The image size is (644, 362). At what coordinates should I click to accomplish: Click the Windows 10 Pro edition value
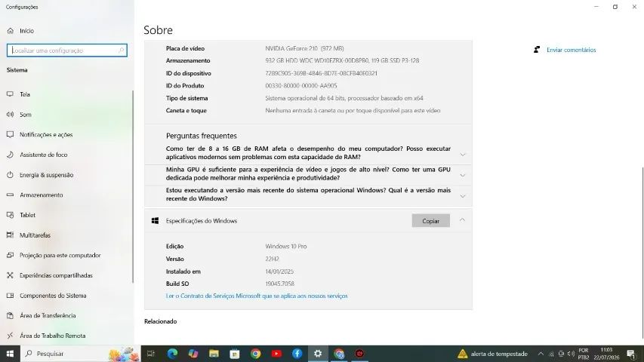[286, 247]
